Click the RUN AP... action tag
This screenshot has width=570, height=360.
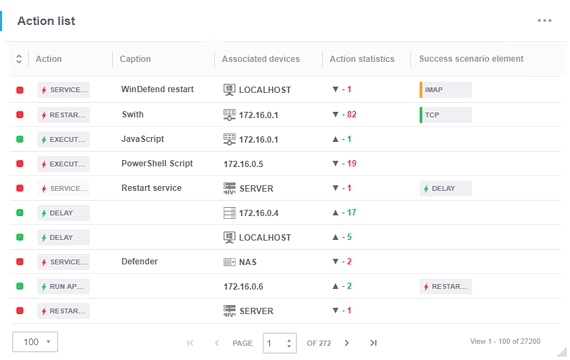pyautogui.click(x=64, y=287)
